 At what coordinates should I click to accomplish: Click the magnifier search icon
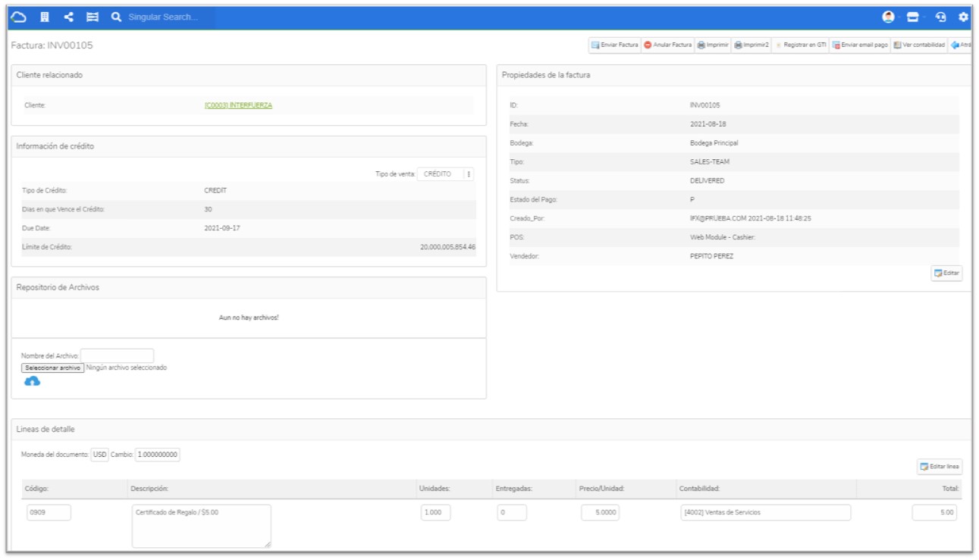point(116,17)
